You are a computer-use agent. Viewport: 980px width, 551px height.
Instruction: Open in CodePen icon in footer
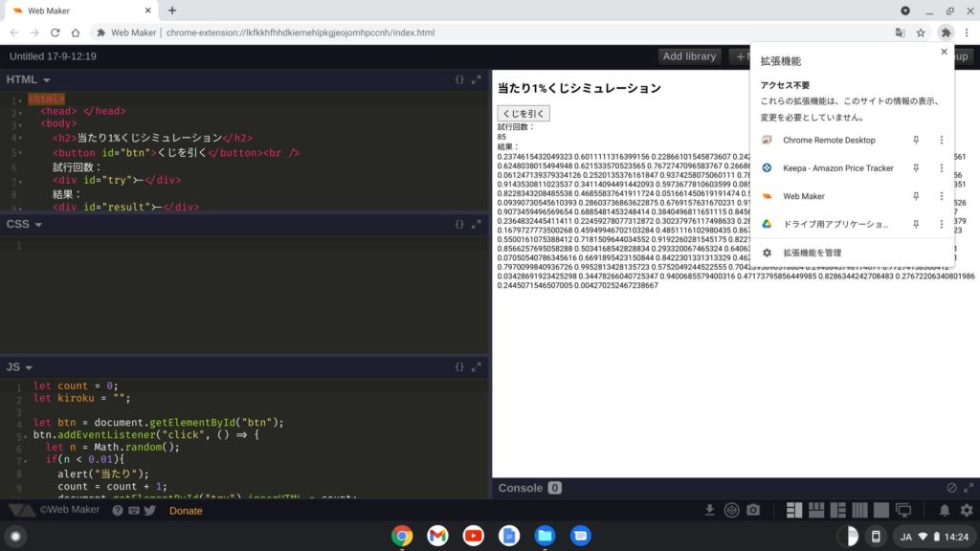(x=731, y=511)
